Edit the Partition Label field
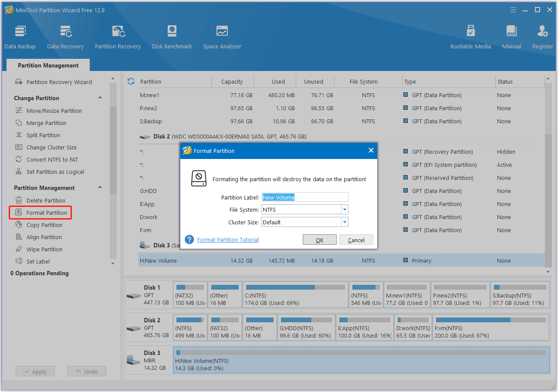Image resolution: width=558 pixels, height=392 pixels. click(304, 197)
